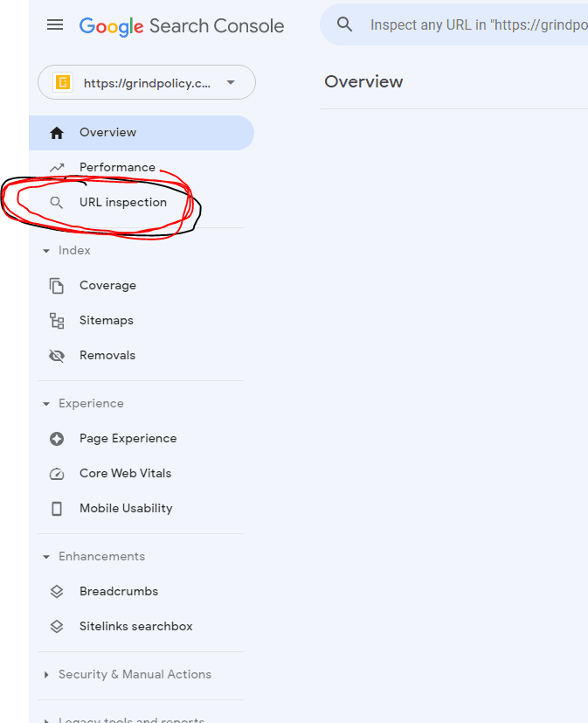Open the Sitemaps report
This screenshot has width=588, height=723.
point(107,321)
